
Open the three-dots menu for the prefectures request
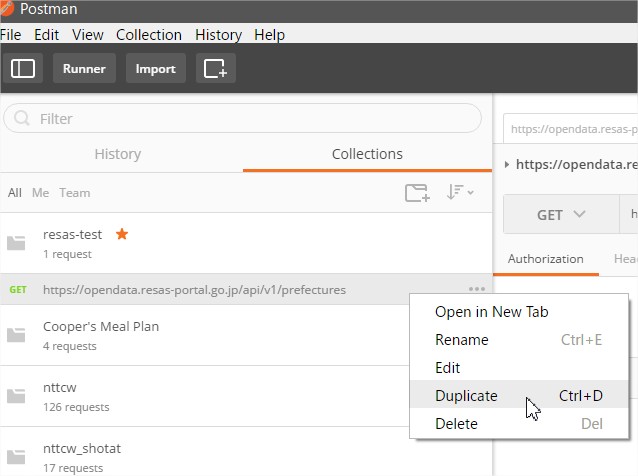pos(476,289)
